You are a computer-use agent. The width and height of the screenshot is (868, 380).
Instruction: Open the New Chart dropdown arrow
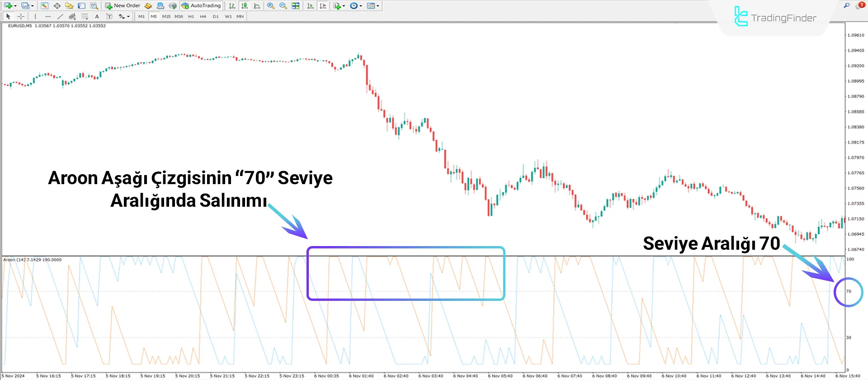pos(15,6)
